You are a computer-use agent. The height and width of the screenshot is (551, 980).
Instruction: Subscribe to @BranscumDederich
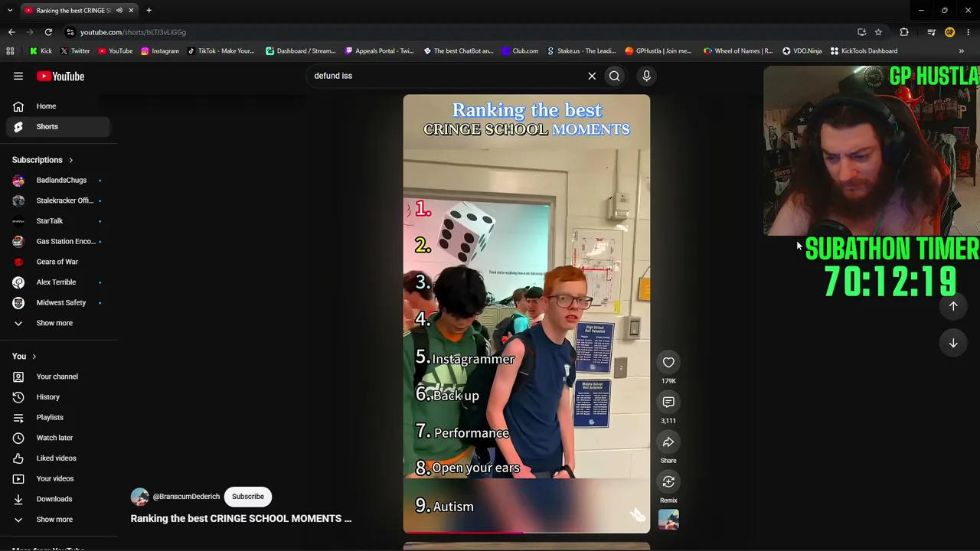pyautogui.click(x=248, y=496)
